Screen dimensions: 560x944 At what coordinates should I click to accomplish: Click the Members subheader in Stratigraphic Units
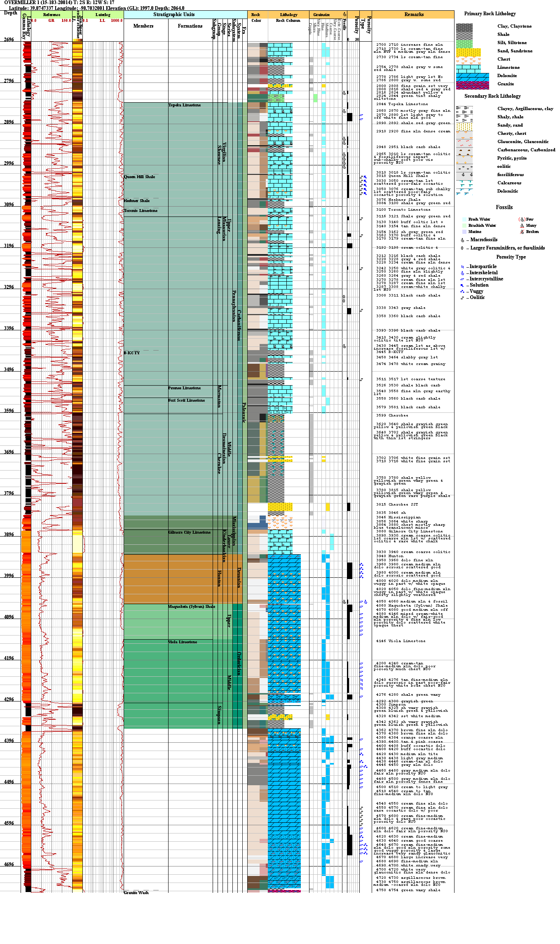pos(143,26)
